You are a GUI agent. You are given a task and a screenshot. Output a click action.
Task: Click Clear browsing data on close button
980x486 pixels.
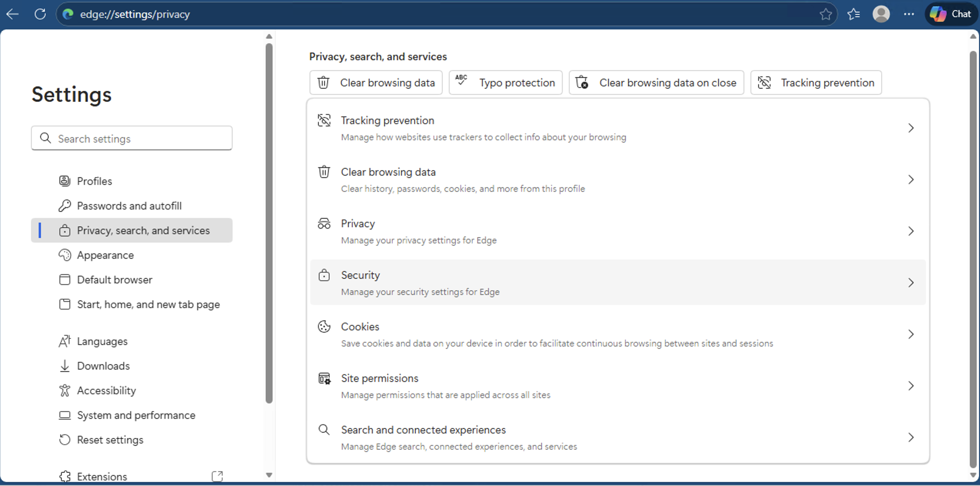pos(656,82)
